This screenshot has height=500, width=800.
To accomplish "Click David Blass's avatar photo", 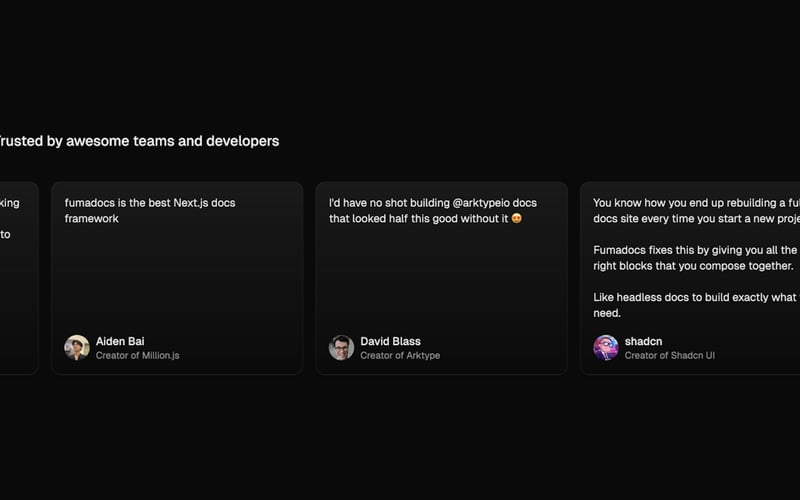I will pyautogui.click(x=341, y=347).
